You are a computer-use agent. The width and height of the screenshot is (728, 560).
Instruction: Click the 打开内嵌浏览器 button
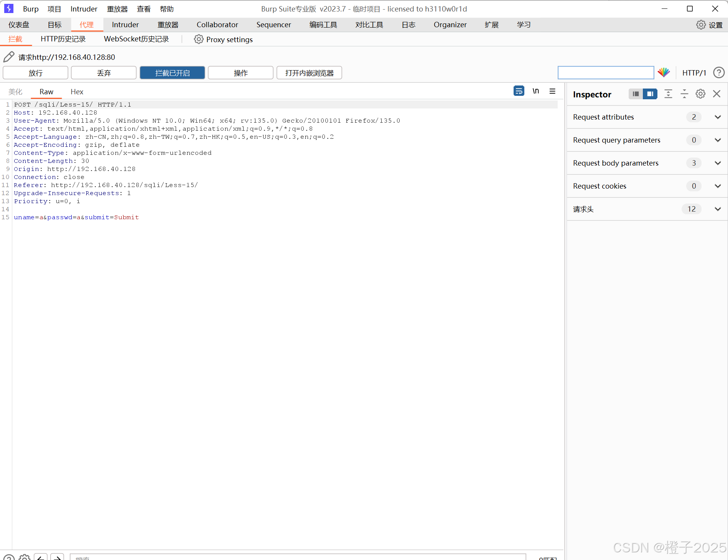[x=309, y=72]
